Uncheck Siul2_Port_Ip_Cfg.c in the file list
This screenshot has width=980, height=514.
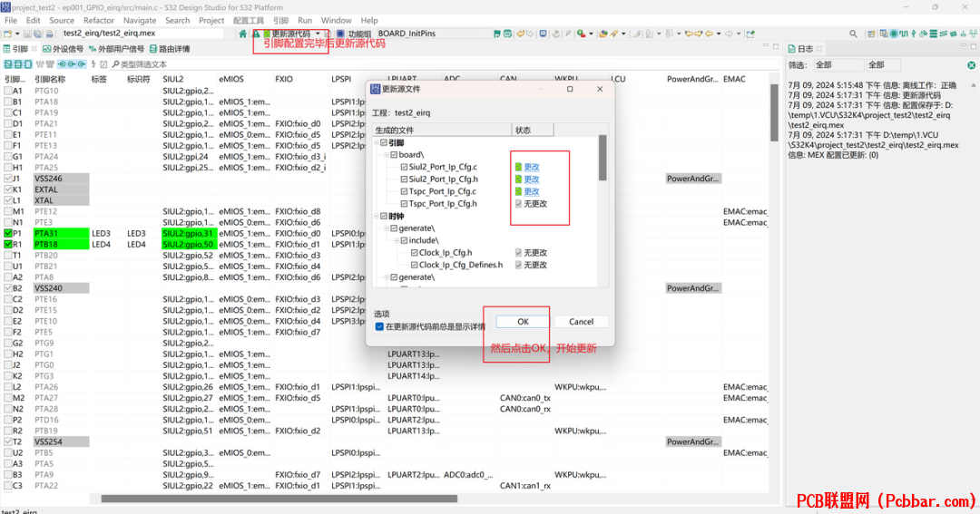click(404, 168)
